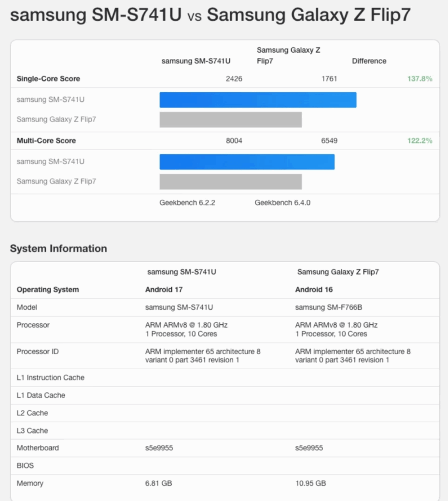
Task: Click the 'Model' row label
Action: 27,307
